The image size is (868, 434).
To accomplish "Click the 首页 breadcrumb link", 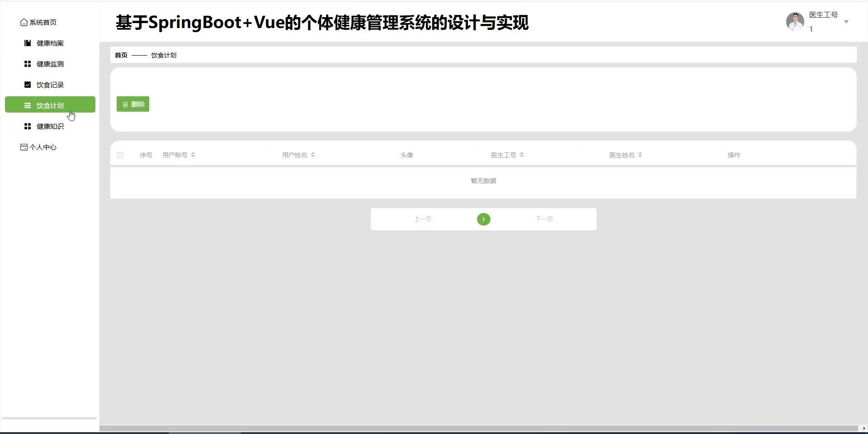I will (121, 55).
